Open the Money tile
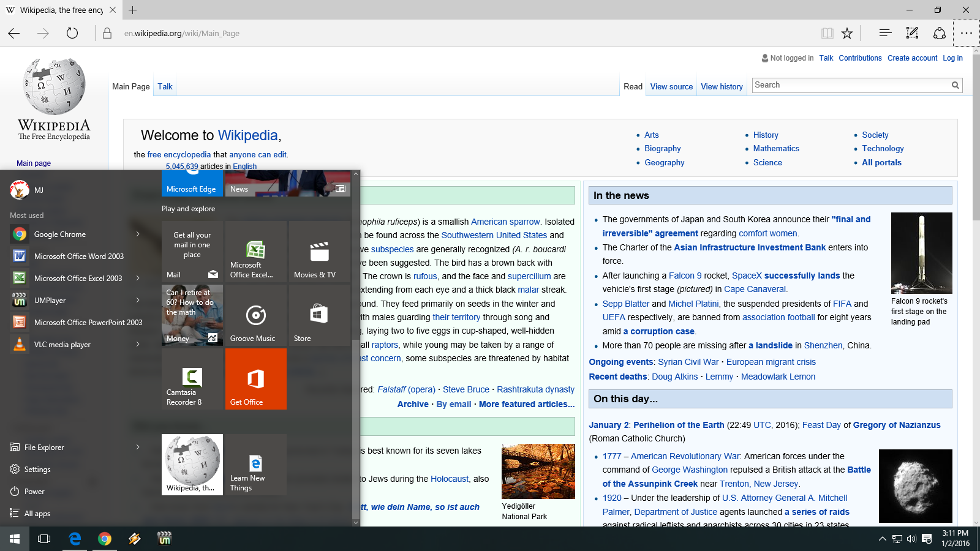Image resolution: width=980 pixels, height=551 pixels. click(192, 315)
